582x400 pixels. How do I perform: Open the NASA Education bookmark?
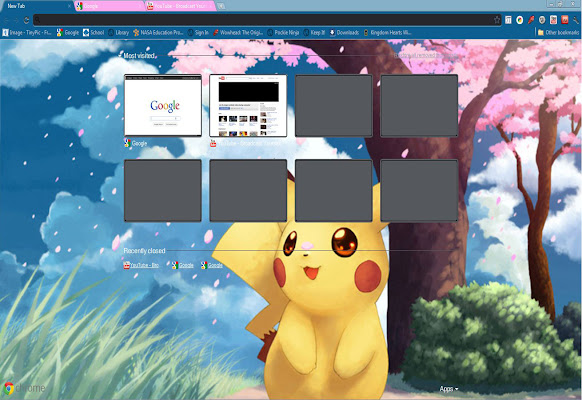[158, 33]
